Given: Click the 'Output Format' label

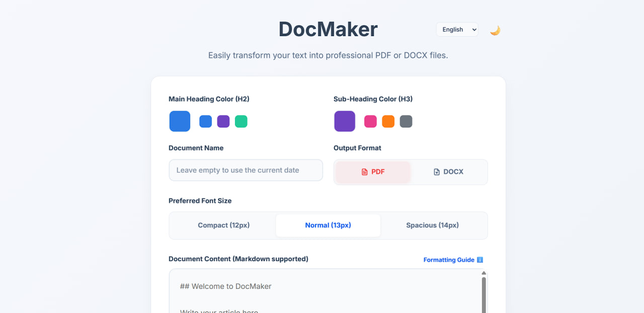Looking at the screenshot, I should [357, 148].
